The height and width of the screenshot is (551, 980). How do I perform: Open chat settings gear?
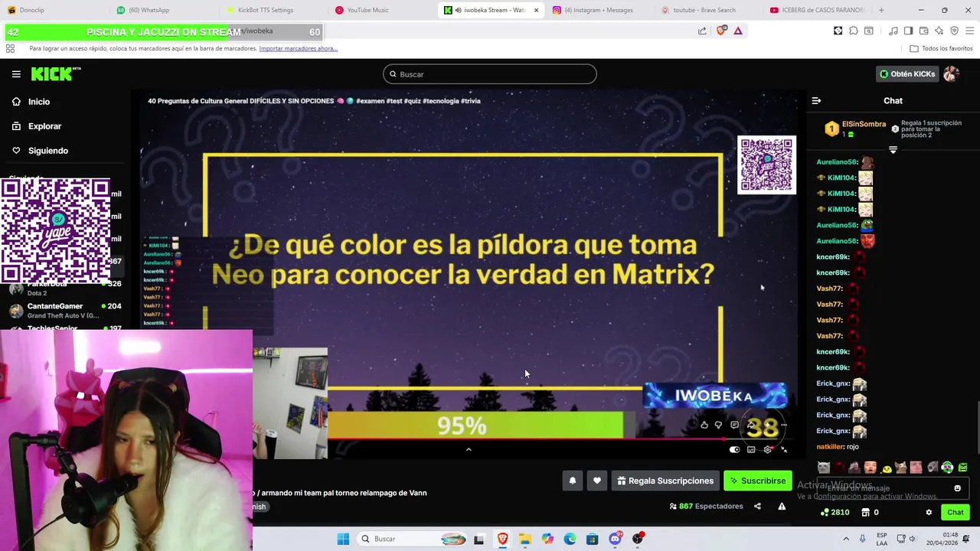[929, 513]
